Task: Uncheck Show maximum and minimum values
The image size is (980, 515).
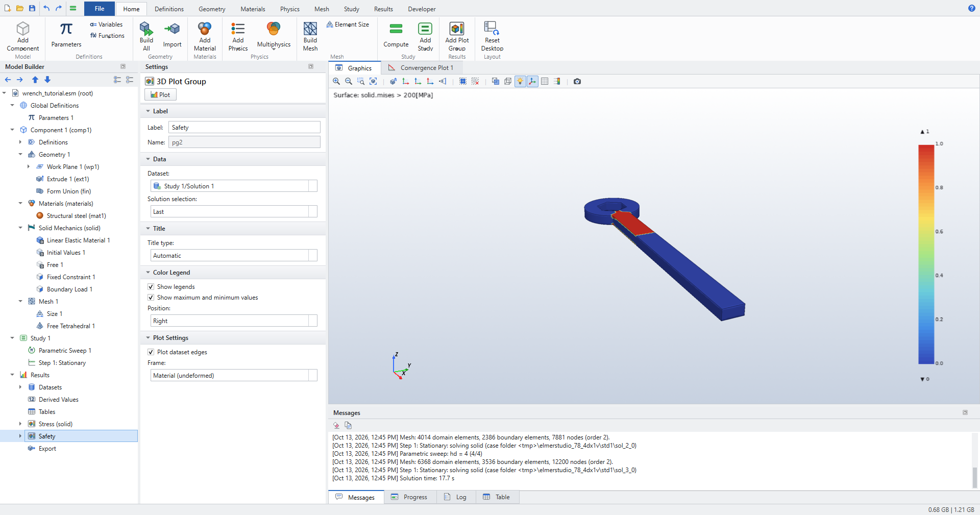Action: pyautogui.click(x=151, y=298)
